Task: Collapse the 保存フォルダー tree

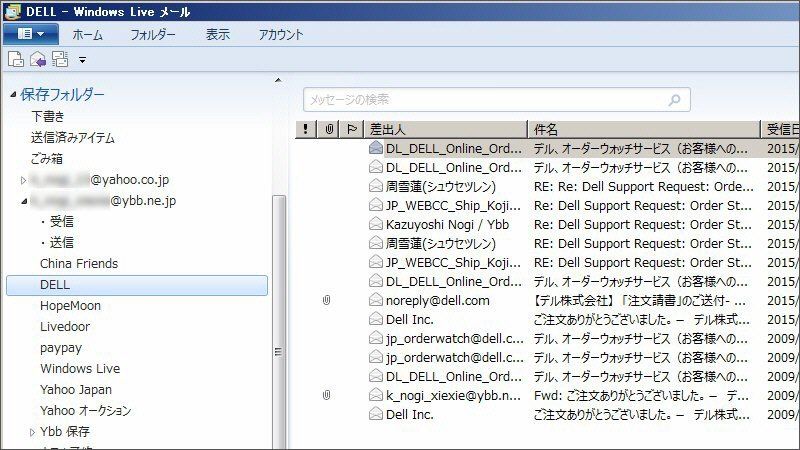Action: (13, 94)
